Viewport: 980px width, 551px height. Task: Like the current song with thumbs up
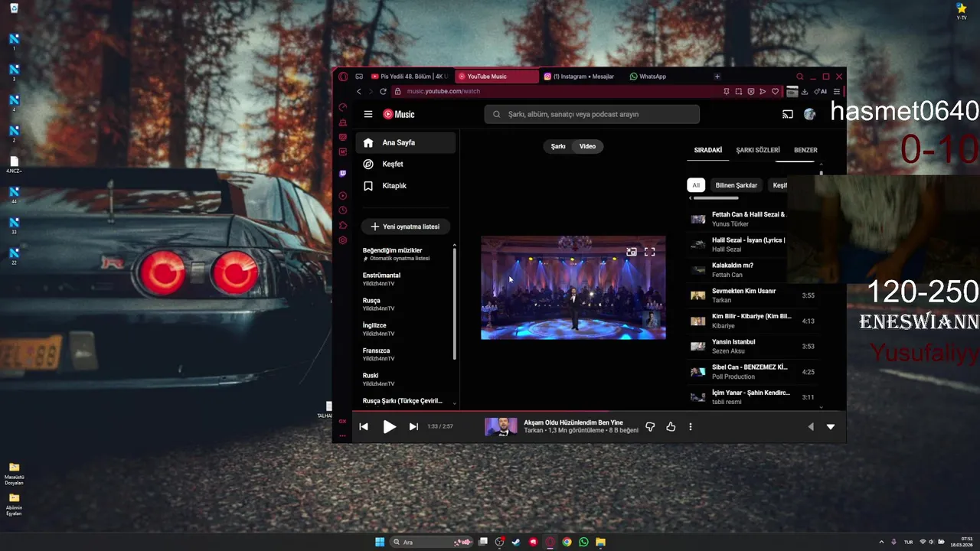[671, 427]
